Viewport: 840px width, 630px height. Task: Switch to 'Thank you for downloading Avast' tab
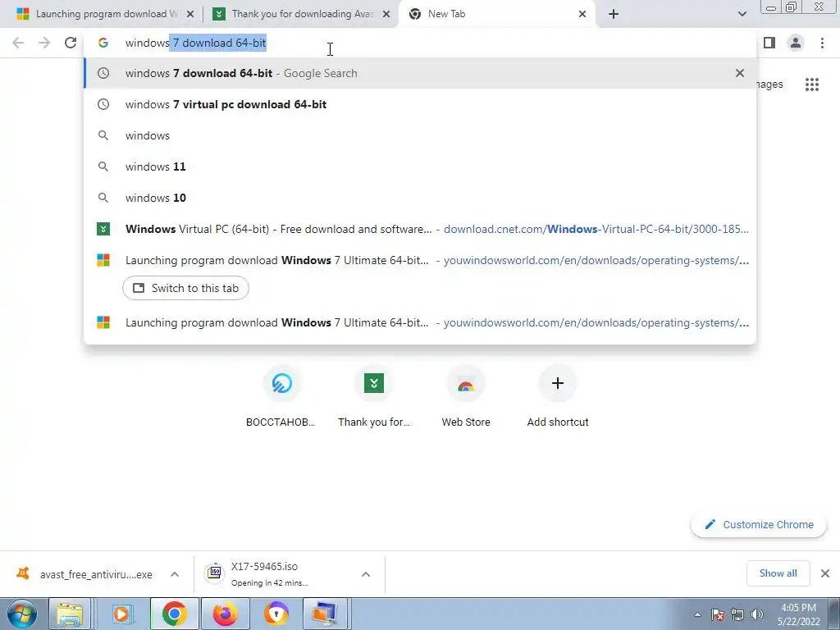click(x=302, y=14)
